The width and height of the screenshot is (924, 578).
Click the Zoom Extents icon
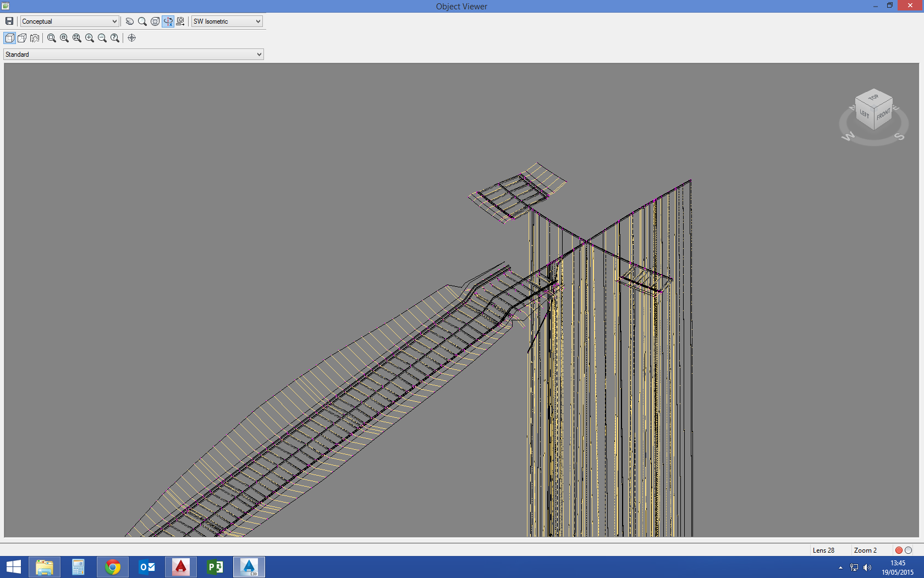[76, 38]
